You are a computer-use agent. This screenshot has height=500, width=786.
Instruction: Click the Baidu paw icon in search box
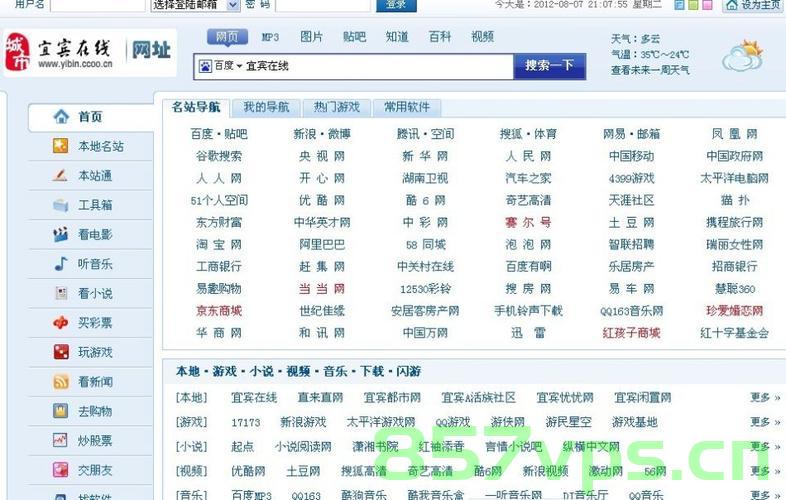[x=205, y=66]
